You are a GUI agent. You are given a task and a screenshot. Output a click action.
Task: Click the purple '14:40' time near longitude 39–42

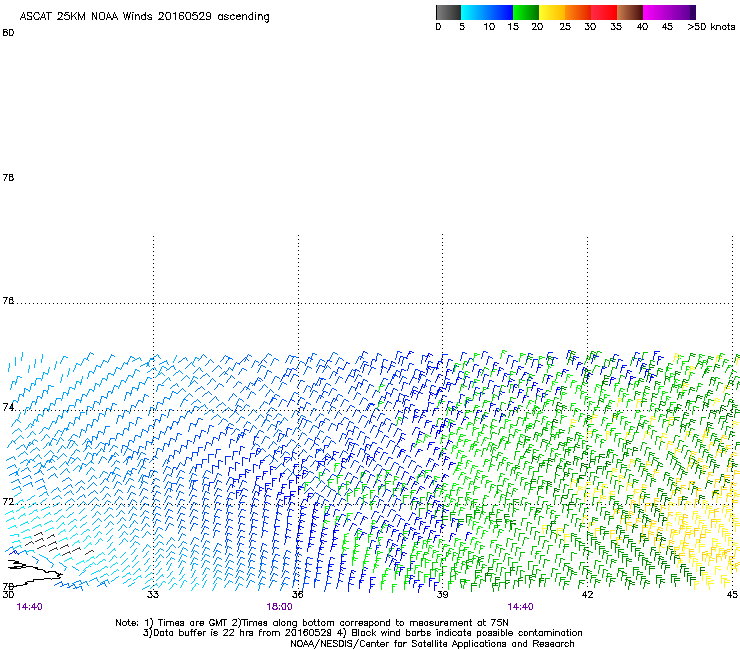tap(520, 607)
